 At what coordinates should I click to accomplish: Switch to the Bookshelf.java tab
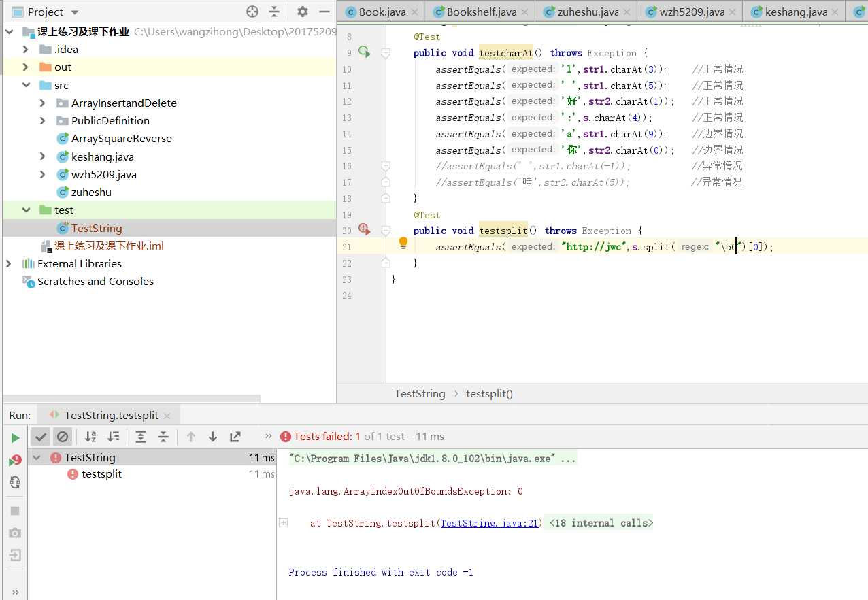481,12
